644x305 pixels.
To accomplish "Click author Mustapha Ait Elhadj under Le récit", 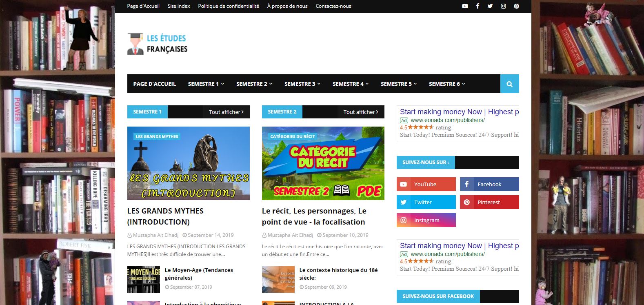I will coord(290,235).
